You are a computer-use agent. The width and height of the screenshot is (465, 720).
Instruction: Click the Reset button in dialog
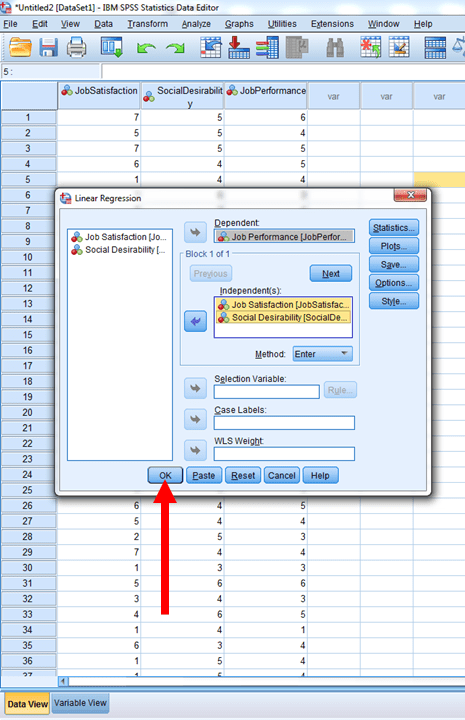[x=243, y=475]
